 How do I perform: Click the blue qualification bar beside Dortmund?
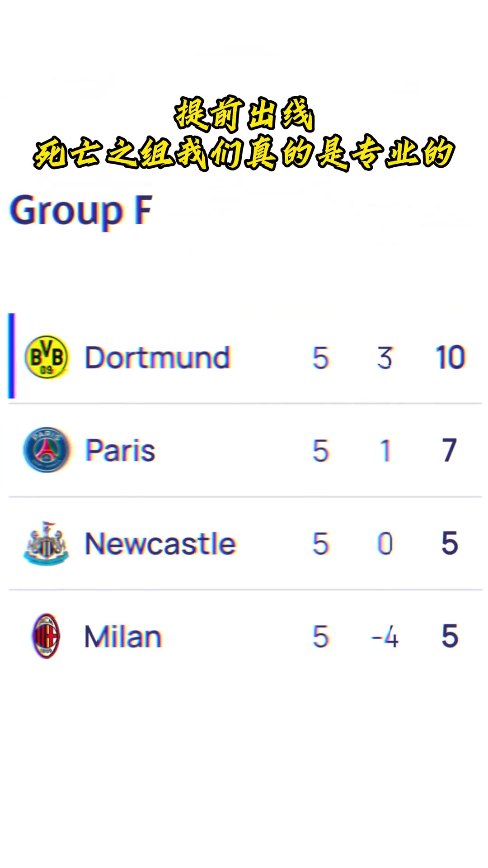(12, 356)
